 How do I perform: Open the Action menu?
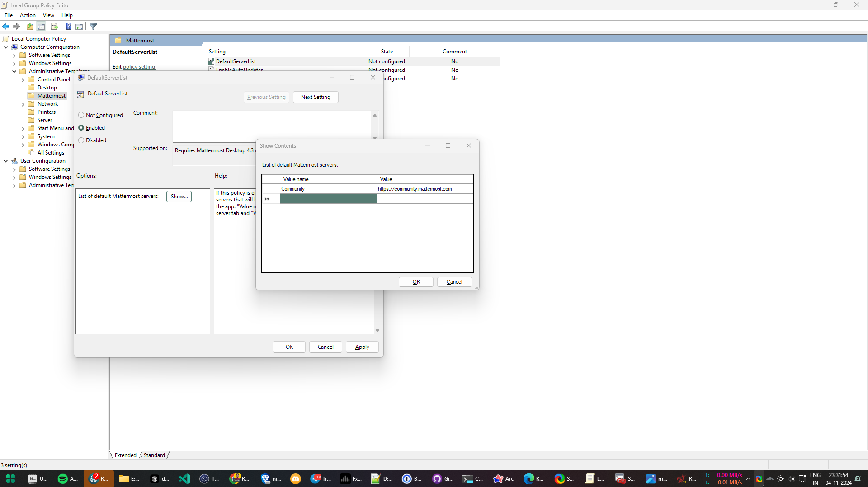click(x=28, y=15)
